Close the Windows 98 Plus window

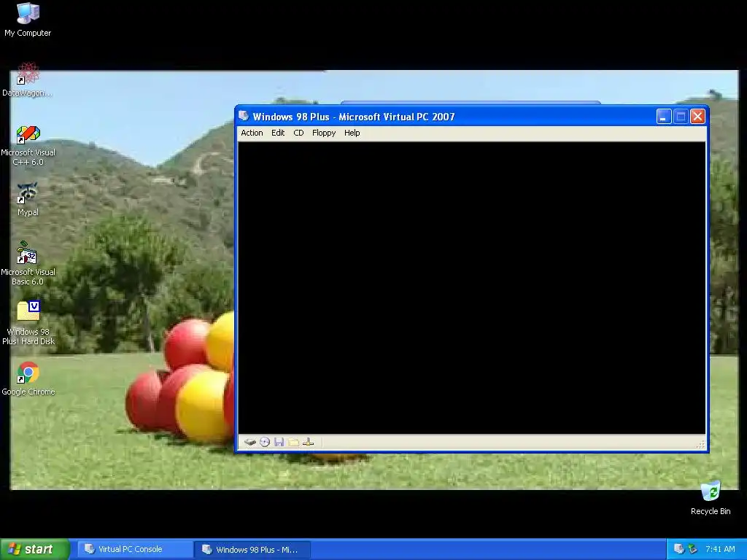697,117
